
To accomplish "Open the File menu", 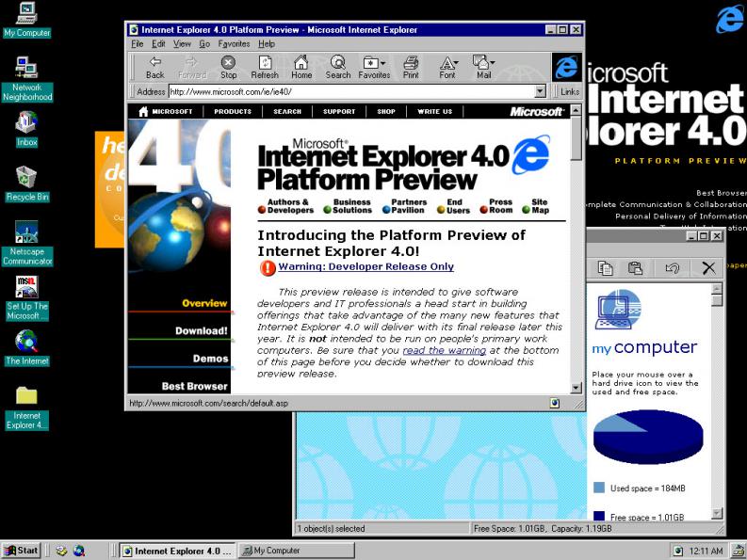I will [138, 44].
